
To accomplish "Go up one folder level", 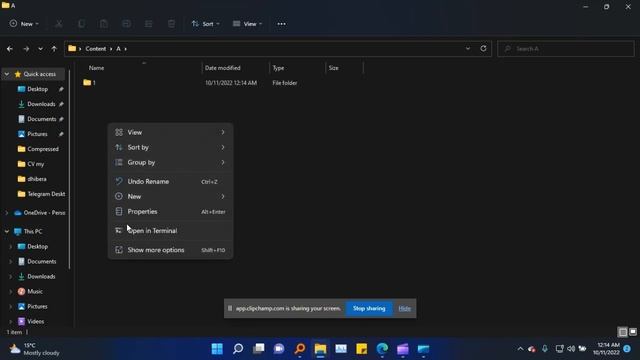I will point(54,49).
